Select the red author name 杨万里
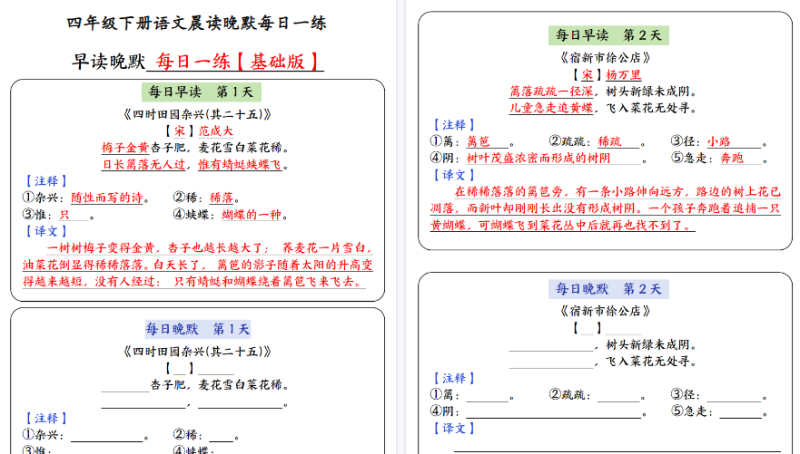Screen dimensions: 800x454 click(x=623, y=74)
